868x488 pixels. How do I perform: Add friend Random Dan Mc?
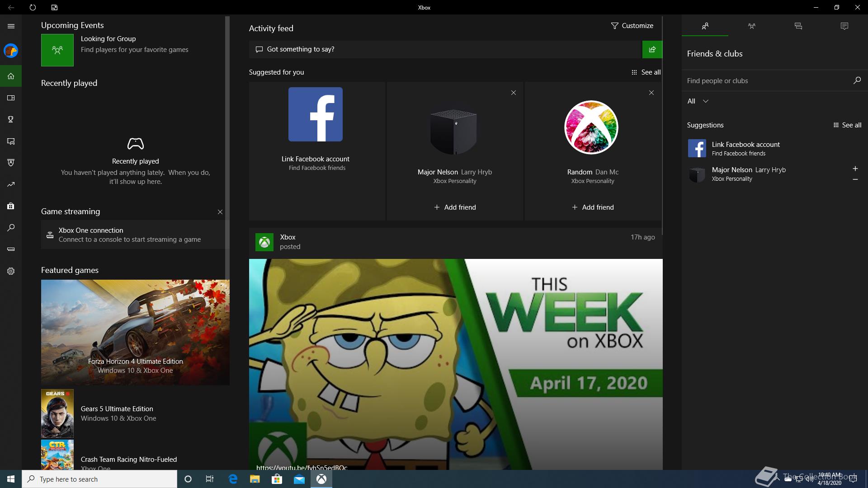tap(593, 207)
